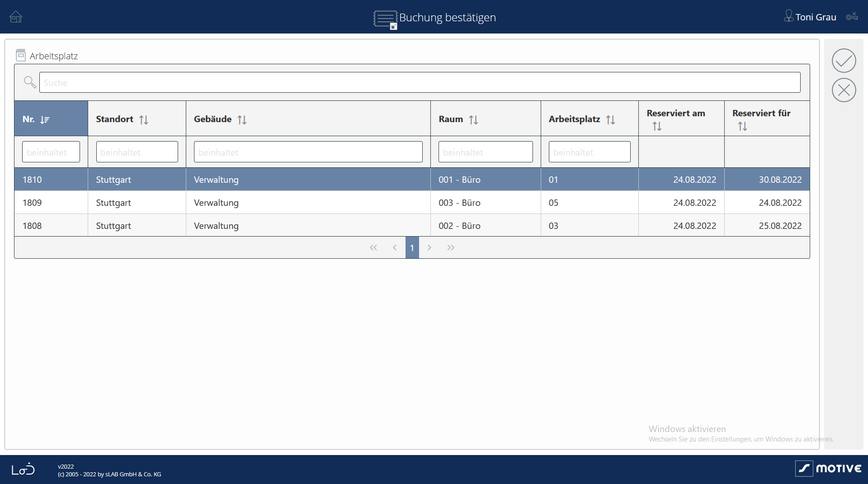Click the logout key icon

click(x=852, y=16)
